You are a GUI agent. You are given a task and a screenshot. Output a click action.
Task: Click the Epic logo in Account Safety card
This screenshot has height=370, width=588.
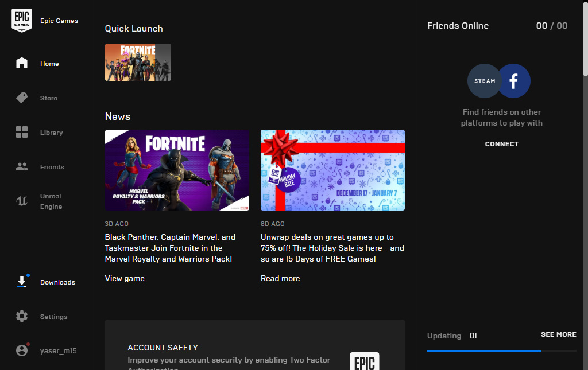tap(365, 361)
